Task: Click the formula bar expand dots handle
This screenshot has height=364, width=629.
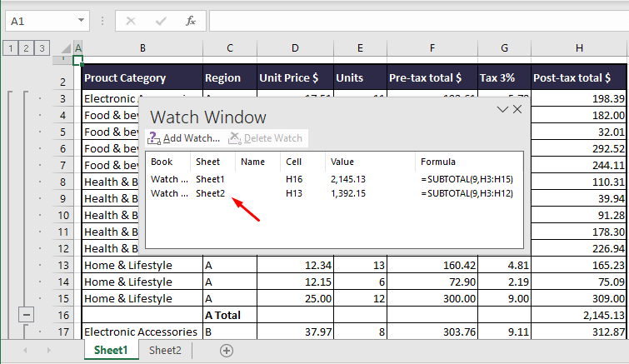Action: click(x=102, y=21)
